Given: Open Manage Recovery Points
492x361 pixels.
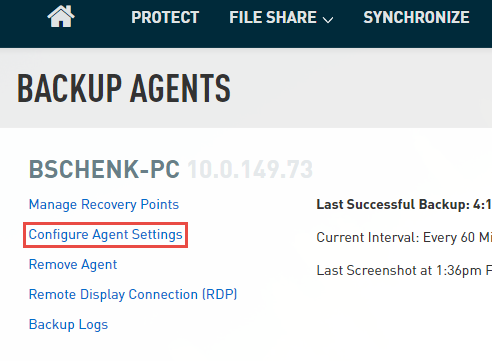Looking at the screenshot, I should (x=104, y=204).
